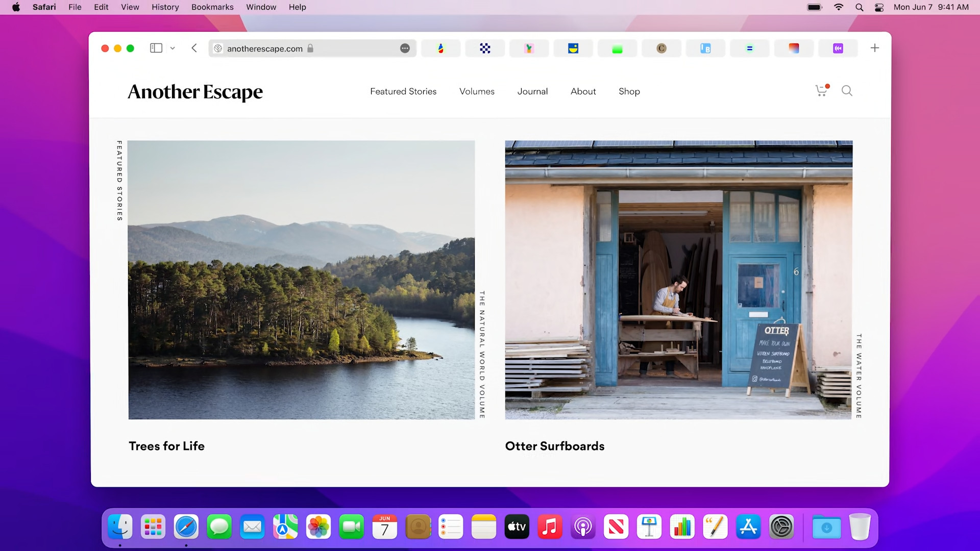980x551 pixels.
Task: Show the Safari sidebar
Action: pos(156,48)
